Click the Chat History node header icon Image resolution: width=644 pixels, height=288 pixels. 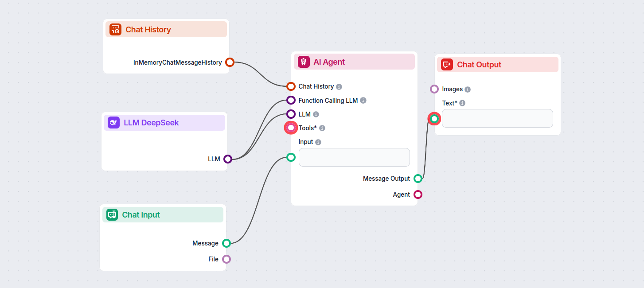115,29
